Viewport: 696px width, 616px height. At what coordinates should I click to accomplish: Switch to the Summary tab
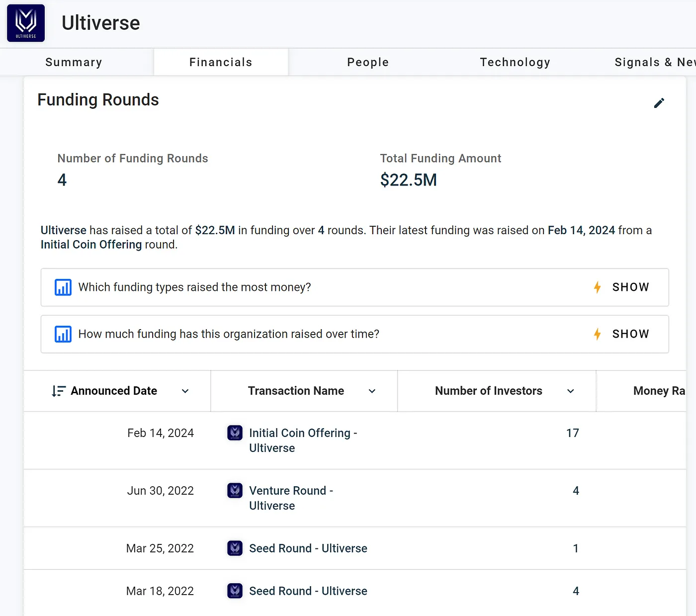pos(74,62)
